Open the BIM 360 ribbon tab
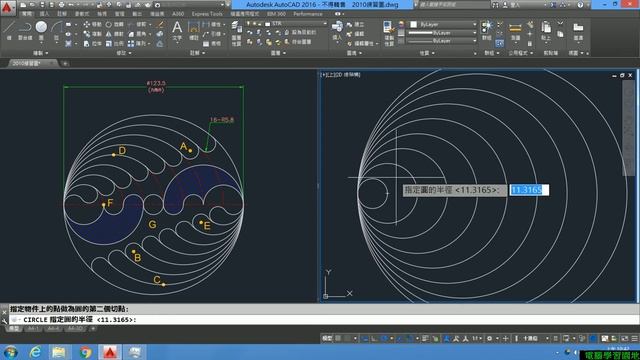640x360 pixels. [x=276, y=14]
